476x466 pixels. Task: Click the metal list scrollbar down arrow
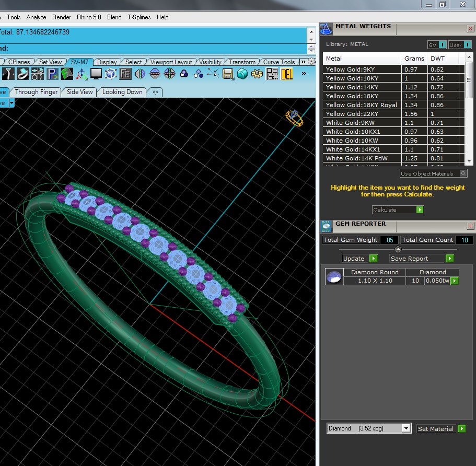469,161
